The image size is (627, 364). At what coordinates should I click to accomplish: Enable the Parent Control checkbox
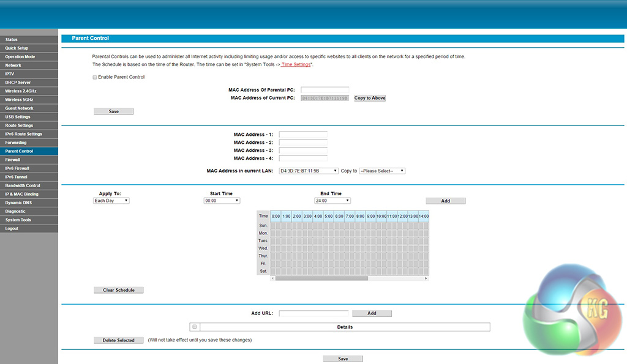pyautogui.click(x=95, y=77)
